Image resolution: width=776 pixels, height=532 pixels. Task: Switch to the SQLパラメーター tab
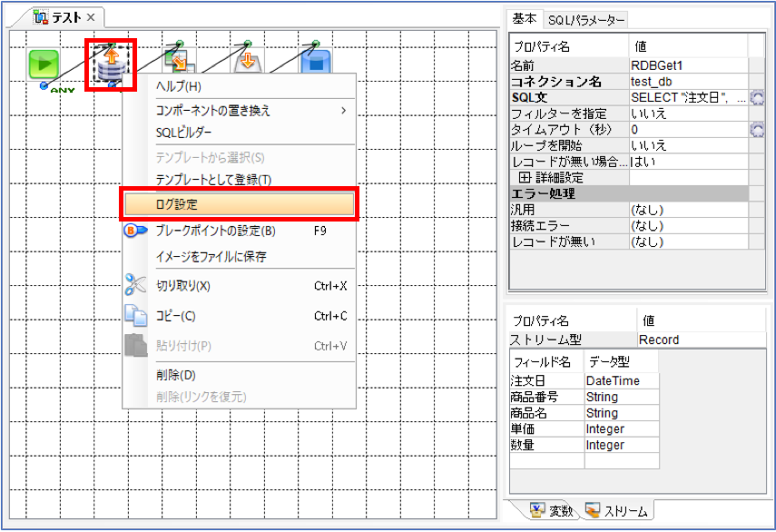tap(586, 20)
